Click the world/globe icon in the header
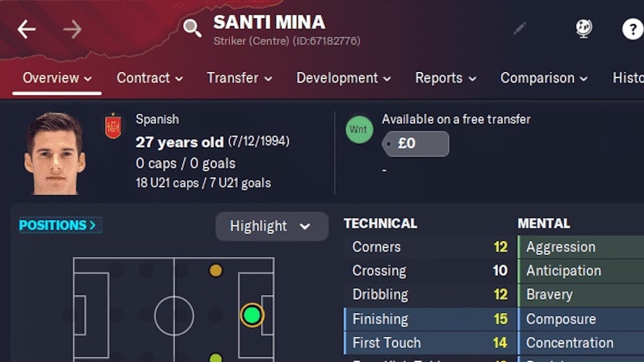Viewport: 644px width, 362px height. click(x=583, y=29)
